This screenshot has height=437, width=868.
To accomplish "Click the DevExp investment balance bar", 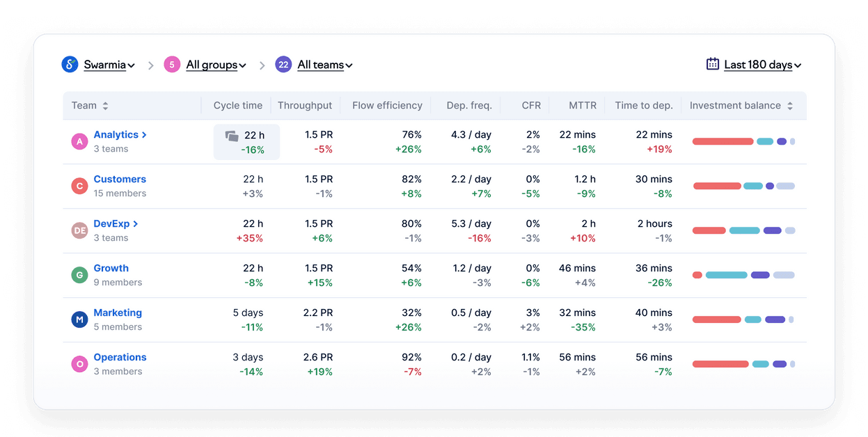I will click(x=743, y=230).
